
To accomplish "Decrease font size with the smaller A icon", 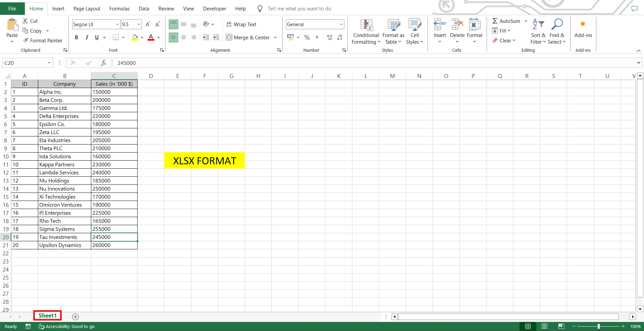I will (157, 24).
